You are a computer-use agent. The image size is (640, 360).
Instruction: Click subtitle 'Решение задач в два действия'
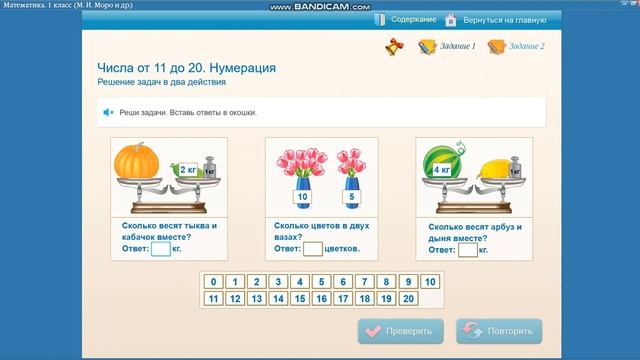pos(162,82)
